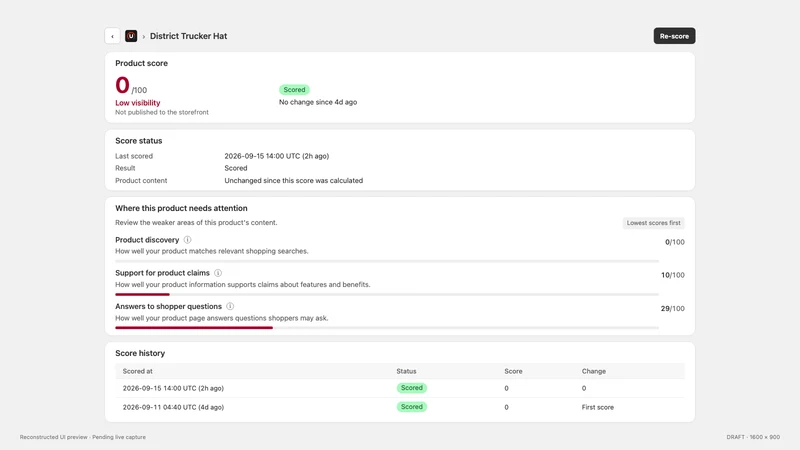Click the Product discovery heading
Image resolution: width=800 pixels, height=450 pixels.
(147, 240)
